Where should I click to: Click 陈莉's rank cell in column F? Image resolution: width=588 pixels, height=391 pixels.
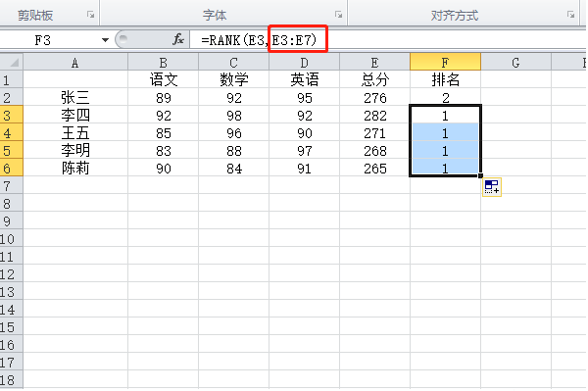(x=445, y=168)
